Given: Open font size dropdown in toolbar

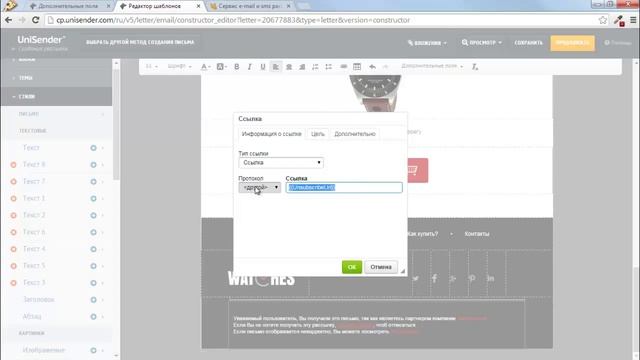Looking at the screenshot, I should pyautogui.click(x=151, y=67).
